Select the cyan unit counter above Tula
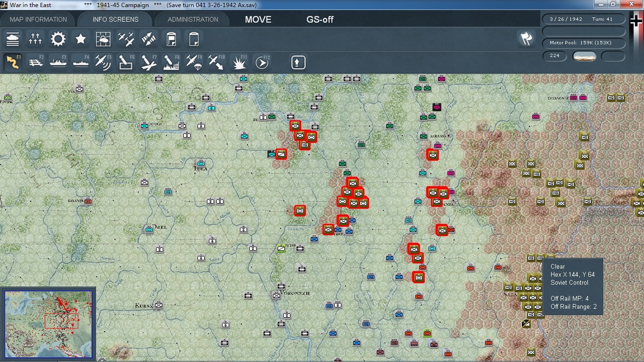Image resolution: width=644 pixels, height=362 pixels. pyautogui.click(x=201, y=163)
